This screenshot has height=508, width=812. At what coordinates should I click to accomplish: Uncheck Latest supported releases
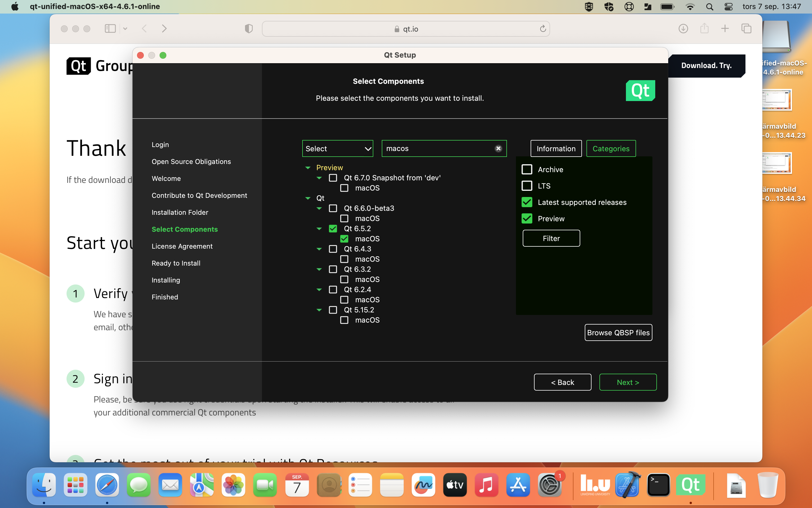click(x=527, y=202)
